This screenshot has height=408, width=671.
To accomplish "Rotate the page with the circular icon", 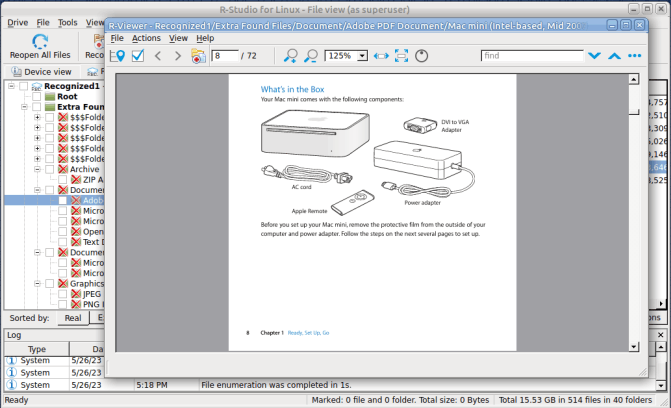I will pos(422,56).
